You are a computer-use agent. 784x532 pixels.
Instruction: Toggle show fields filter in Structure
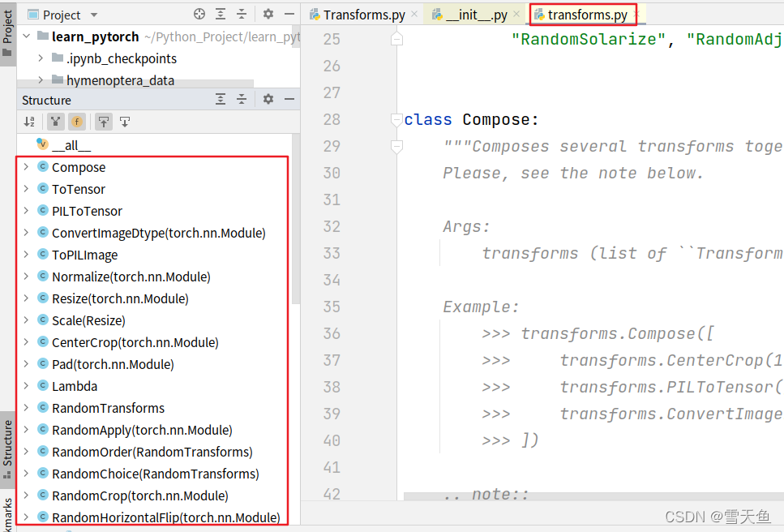[76, 122]
